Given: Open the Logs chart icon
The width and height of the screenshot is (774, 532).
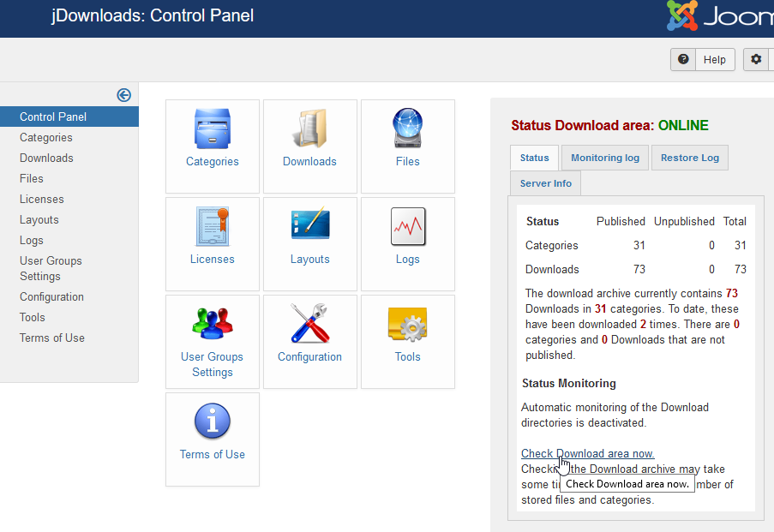Looking at the screenshot, I should point(408,226).
